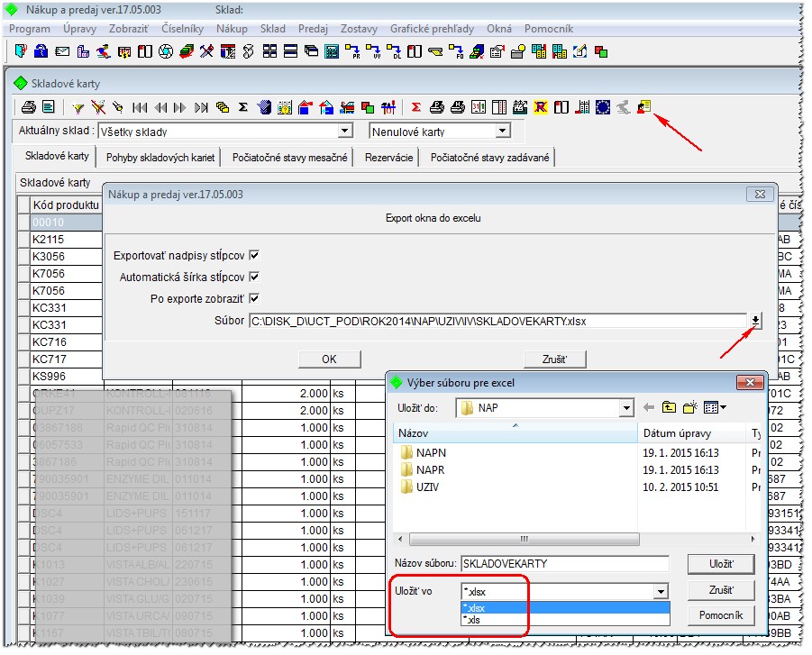Image resolution: width=812 pixels, height=655 pixels.
Task: Click the up-one-level folder icon in save dialog
Action: point(669,407)
